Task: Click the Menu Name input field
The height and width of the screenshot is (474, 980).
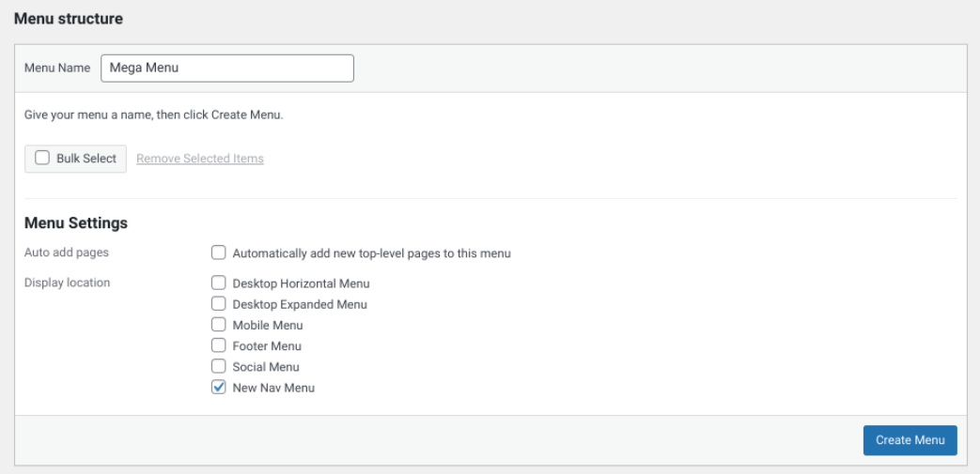Action: 226,69
